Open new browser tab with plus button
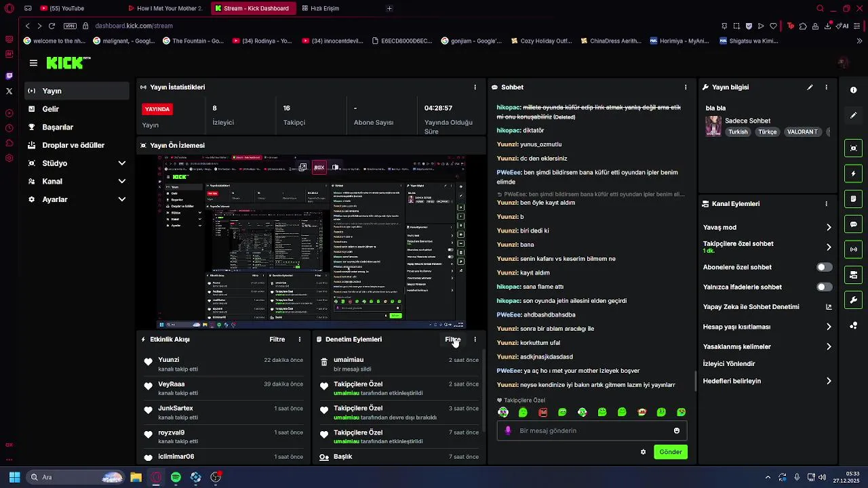The width and height of the screenshot is (868, 488). 389,8
